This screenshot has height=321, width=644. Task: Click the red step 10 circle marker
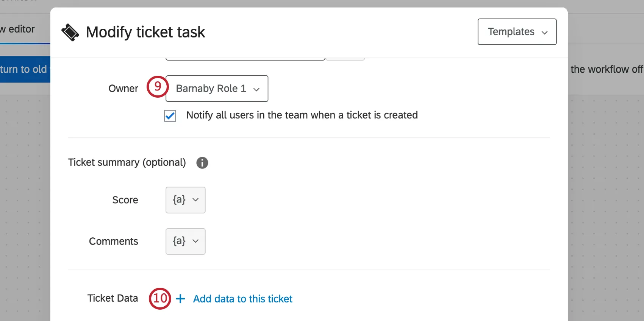(160, 298)
